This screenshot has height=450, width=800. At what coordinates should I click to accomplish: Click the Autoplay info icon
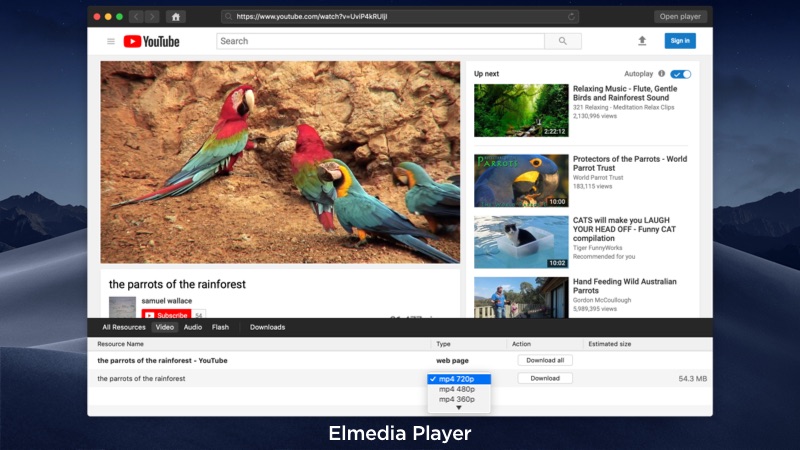click(661, 73)
